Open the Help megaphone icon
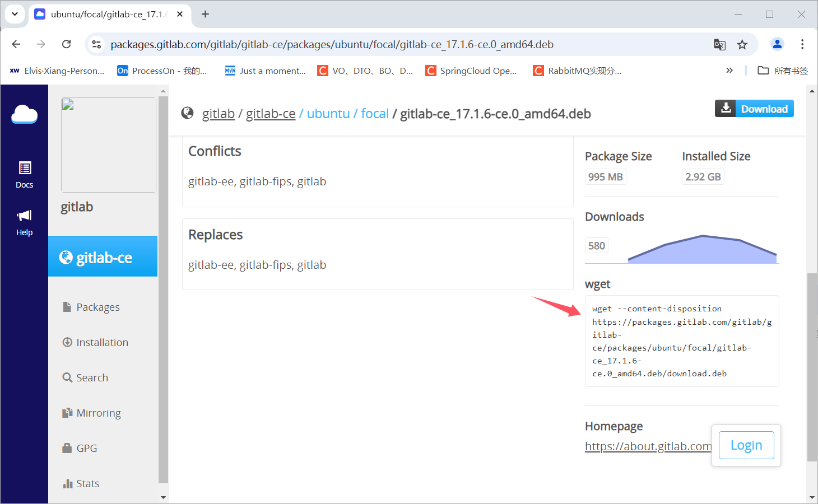 pyautogui.click(x=25, y=223)
